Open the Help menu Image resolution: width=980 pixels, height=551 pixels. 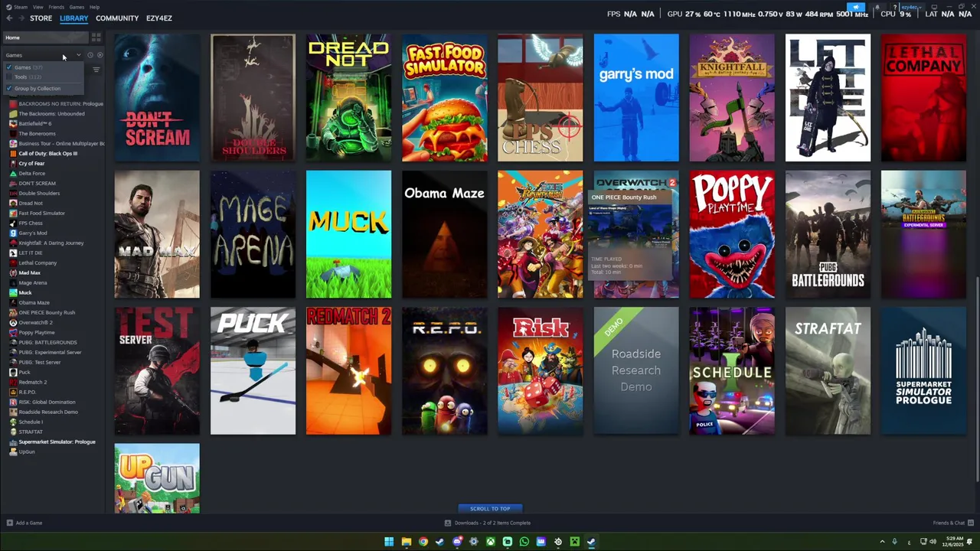click(x=94, y=7)
